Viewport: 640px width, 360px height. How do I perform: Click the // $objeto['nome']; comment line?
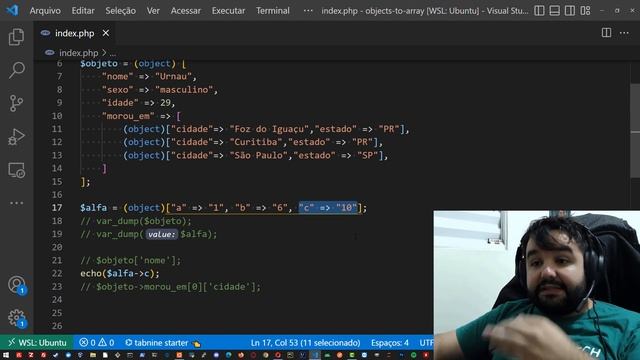(x=131, y=260)
